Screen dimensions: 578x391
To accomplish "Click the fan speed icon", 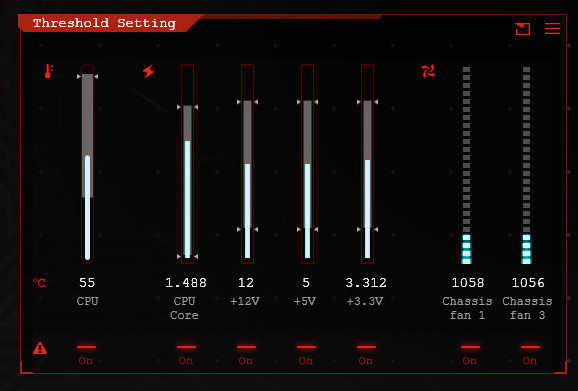I will click(428, 71).
